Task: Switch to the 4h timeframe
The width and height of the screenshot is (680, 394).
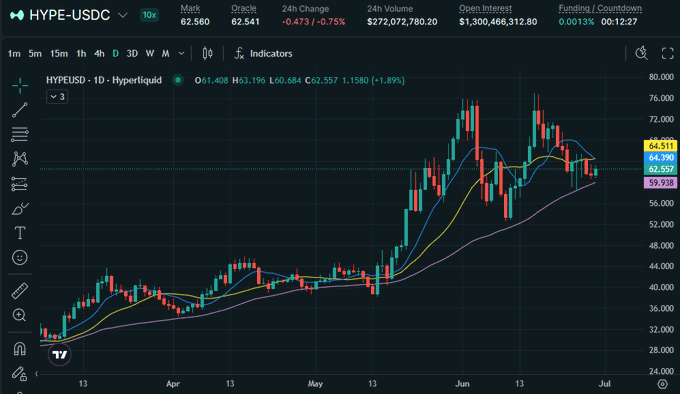Action: point(99,54)
